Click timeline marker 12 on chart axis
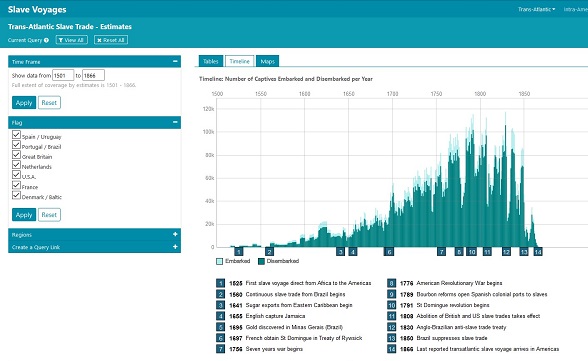The width and height of the screenshot is (588, 361). (506, 252)
